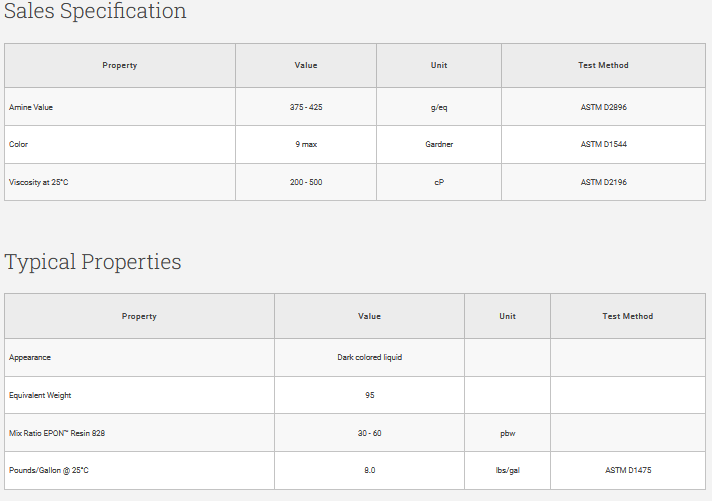Click the 200 - 500 value cell

pos(305,182)
